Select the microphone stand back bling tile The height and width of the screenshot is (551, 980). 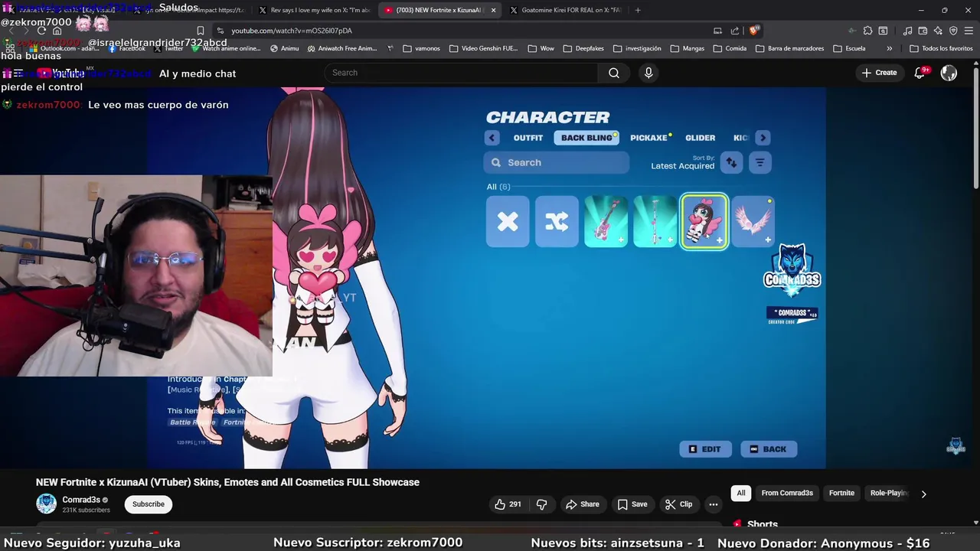[x=655, y=222]
